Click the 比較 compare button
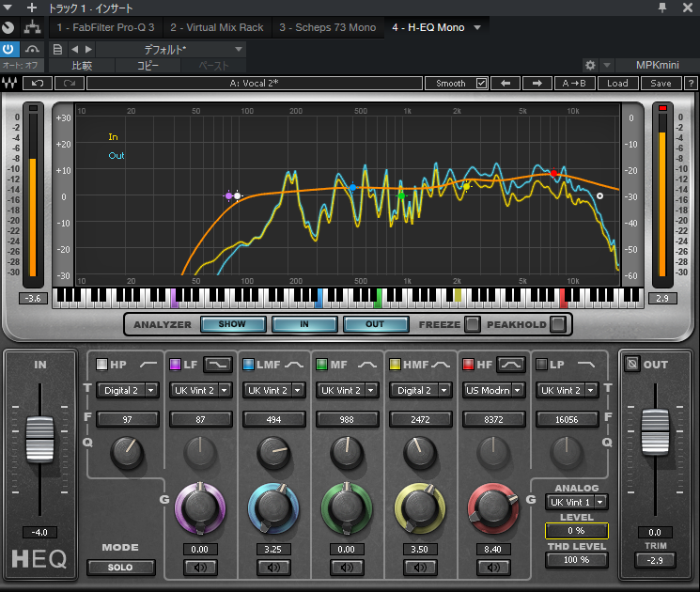The height and width of the screenshot is (592, 700). 82,66
